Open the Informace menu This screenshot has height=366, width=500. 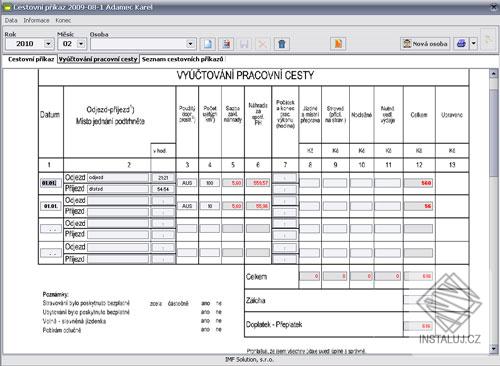pyautogui.click(x=36, y=20)
